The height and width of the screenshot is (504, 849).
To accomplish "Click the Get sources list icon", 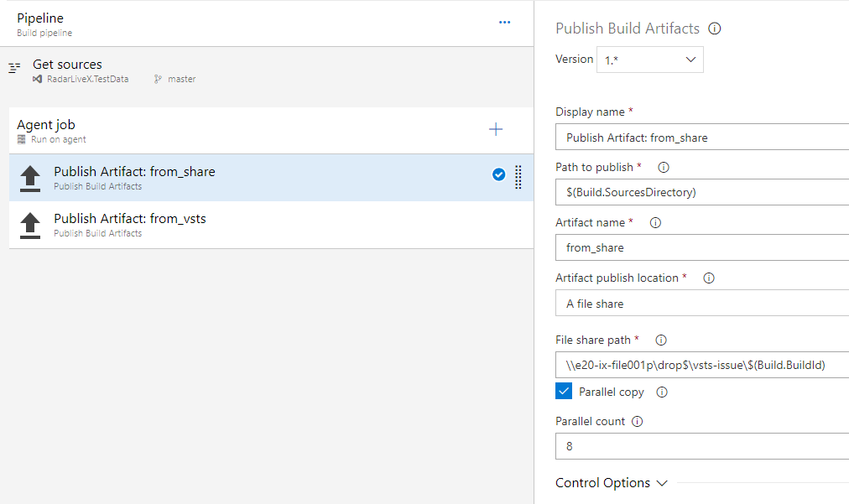I will pyautogui.click(x=14, y=68).
